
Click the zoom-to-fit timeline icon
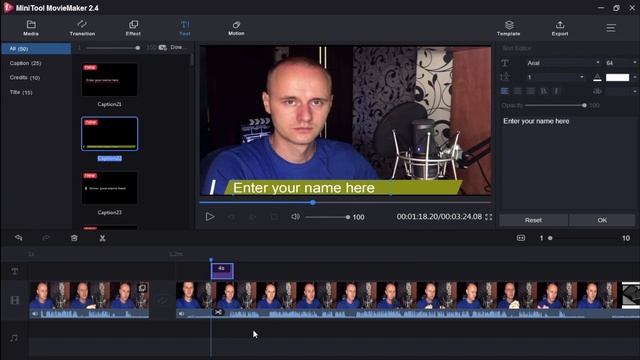tap(521, 238)
